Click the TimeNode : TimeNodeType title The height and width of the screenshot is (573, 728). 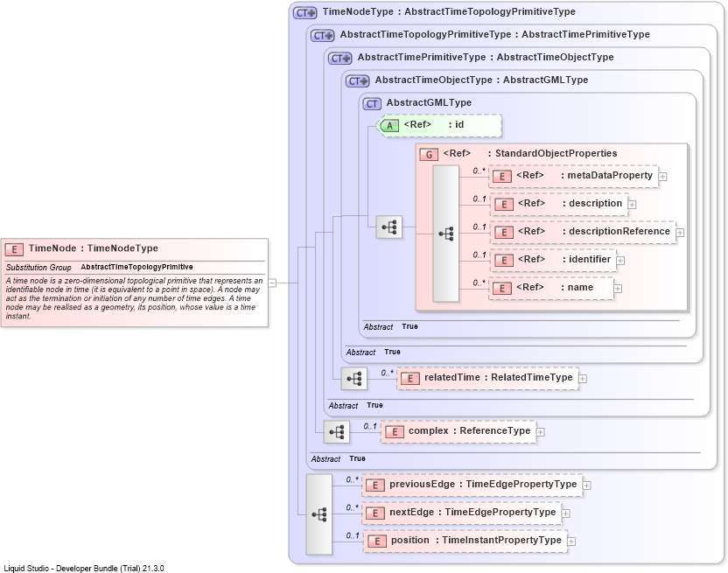[x=94, y=248]
